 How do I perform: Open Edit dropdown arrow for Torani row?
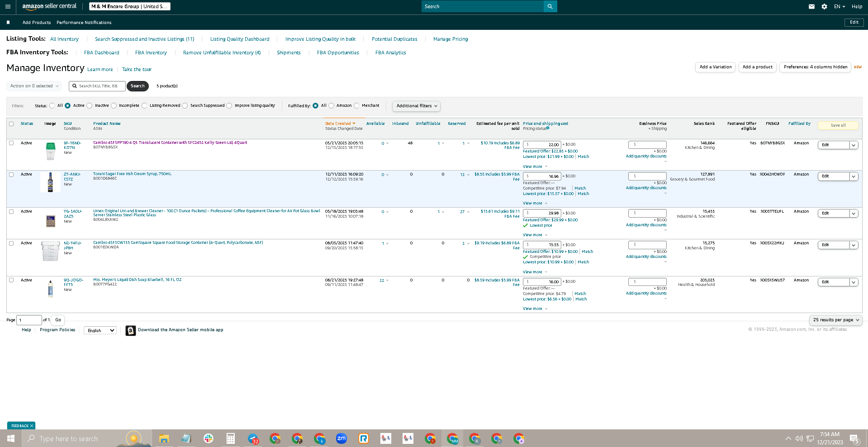[854, 176]
